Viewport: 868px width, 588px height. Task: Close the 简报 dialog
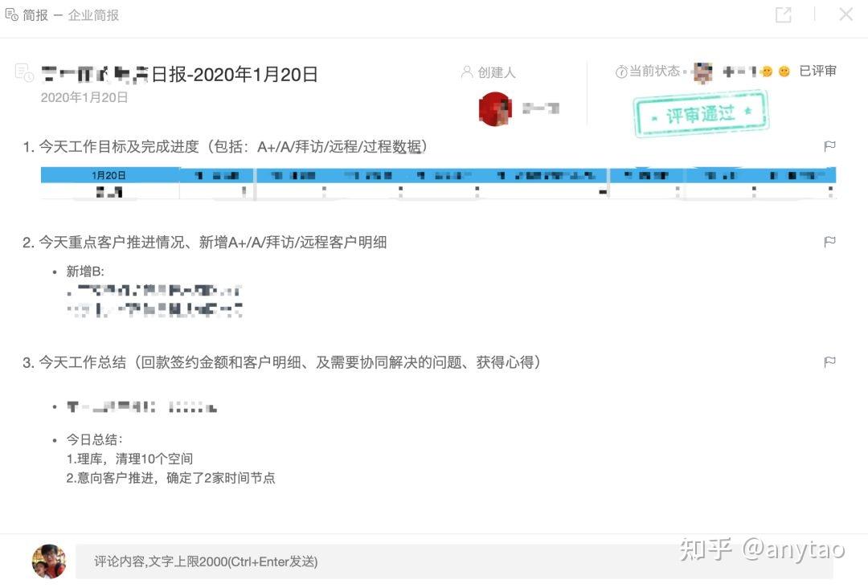pyautogui.click(x=845, y=14)
